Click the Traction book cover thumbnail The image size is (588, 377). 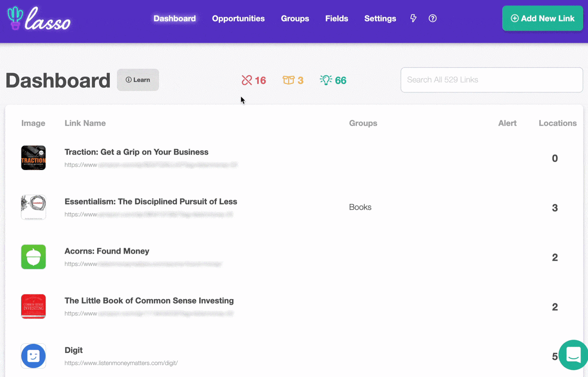[33, 158]
